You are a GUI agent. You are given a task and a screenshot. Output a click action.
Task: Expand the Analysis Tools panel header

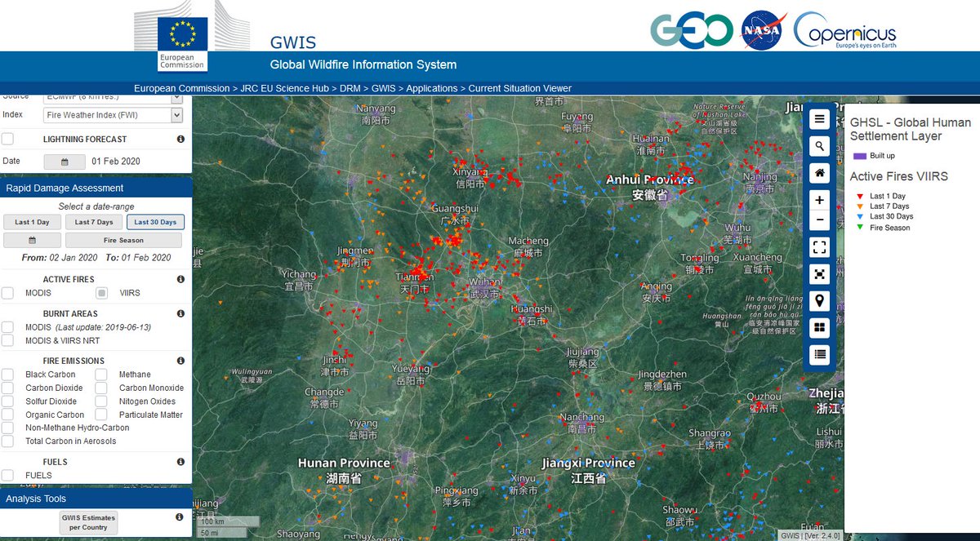(x=96, y=499)
